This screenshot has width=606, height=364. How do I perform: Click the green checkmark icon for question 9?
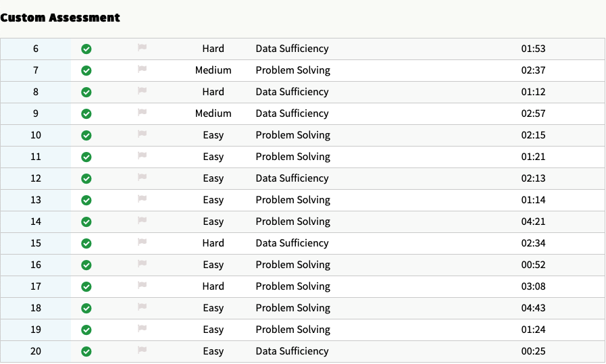pyautogui.click(x=86, y=113)
